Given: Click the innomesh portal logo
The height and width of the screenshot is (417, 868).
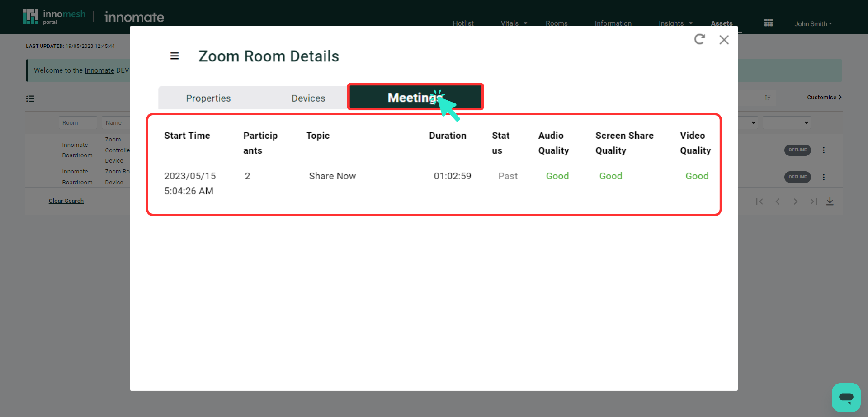Looking at the screenshot, I should (54, 17).
